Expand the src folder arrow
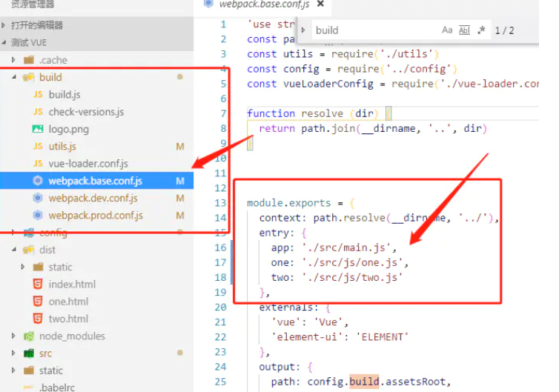Viewport: 559px width, 392px height. click(13, 353)
